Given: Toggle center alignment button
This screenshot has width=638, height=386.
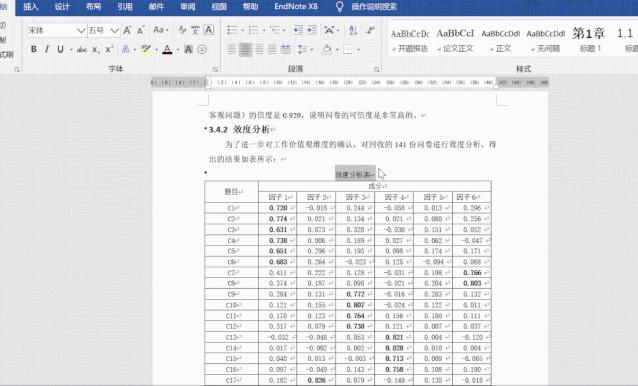Looking at the screenshot, I should (x=245, y=50).
